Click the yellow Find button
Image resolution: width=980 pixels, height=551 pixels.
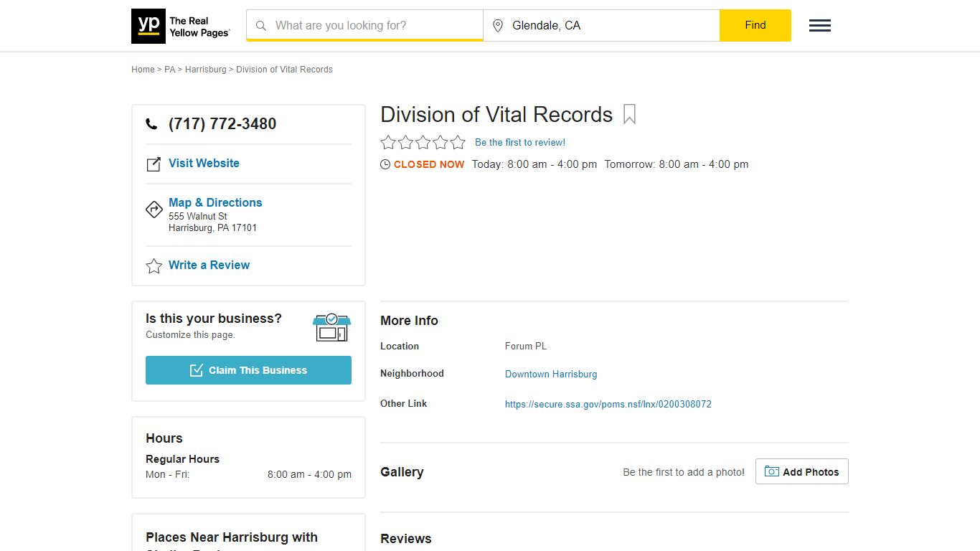755,25
